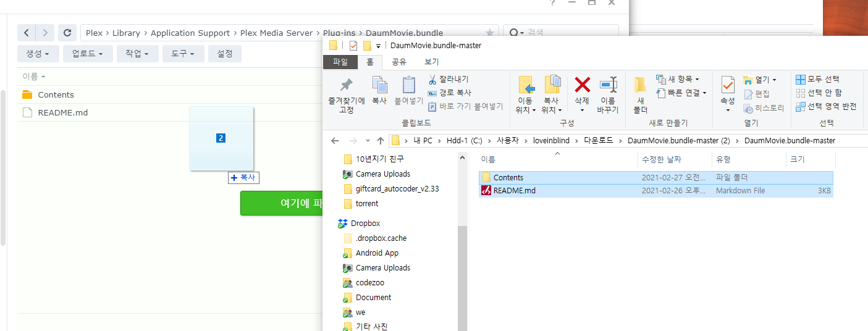Click the Plex Media Server breadcrumb

(x=277, y=33)
